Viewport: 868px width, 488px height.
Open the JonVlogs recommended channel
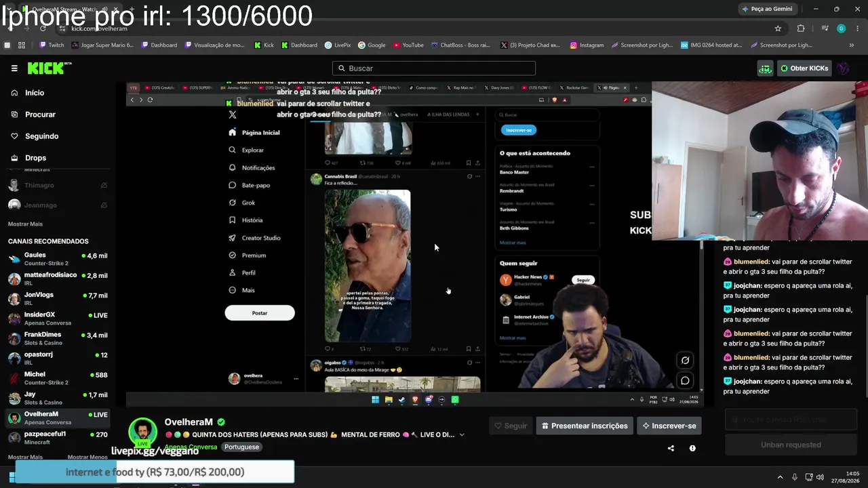[58, 298]
